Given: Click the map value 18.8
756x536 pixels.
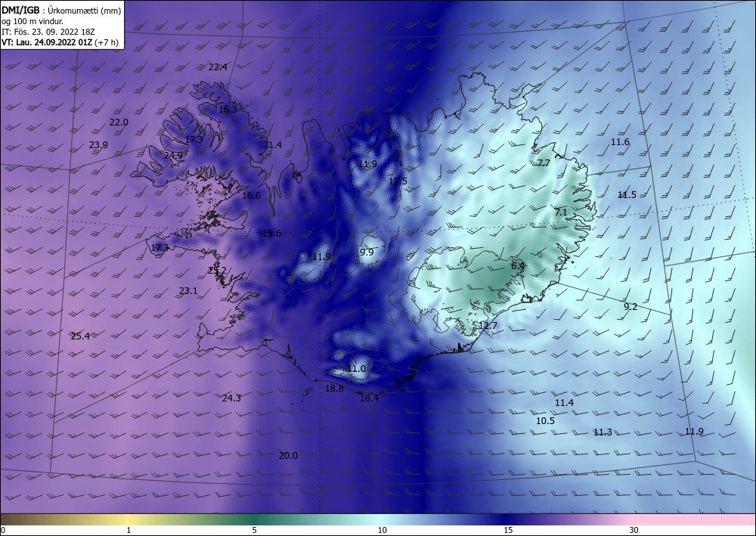Looking at the screenshot, I should tap(334, 388).
